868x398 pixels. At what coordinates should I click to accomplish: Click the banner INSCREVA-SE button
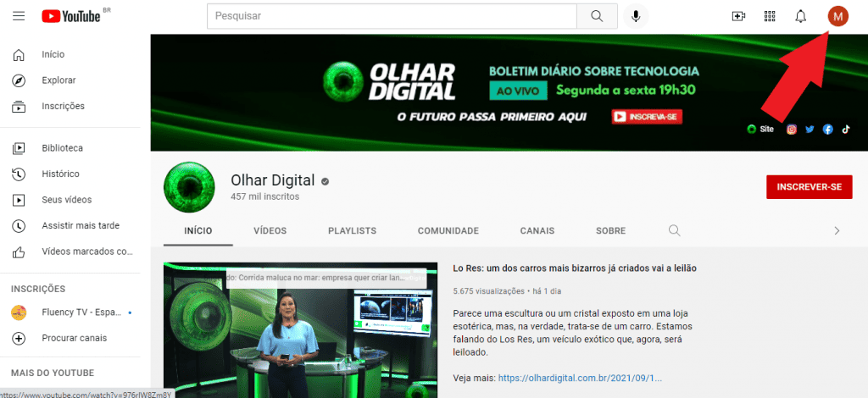647,117
